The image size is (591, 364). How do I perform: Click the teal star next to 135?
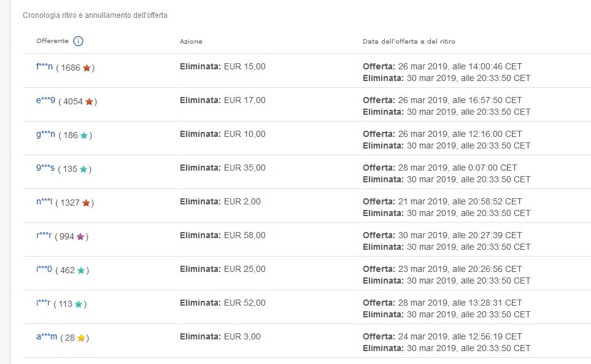[x=83, y=169]
